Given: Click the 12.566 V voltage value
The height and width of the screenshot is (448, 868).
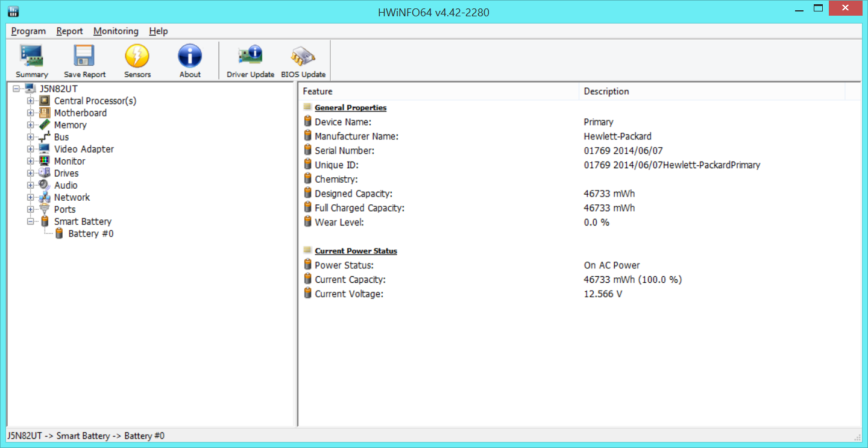Looking at the screenshot, I should click(603, 294).
